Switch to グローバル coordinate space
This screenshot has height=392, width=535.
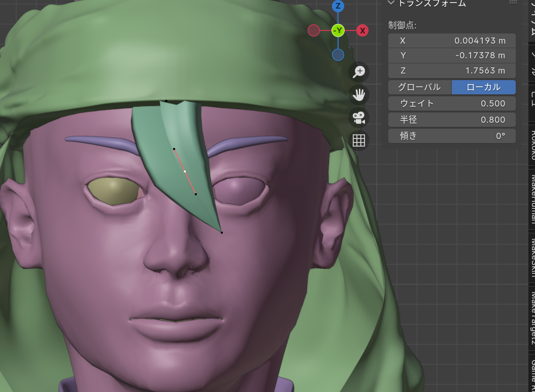(x=420, y=87)
